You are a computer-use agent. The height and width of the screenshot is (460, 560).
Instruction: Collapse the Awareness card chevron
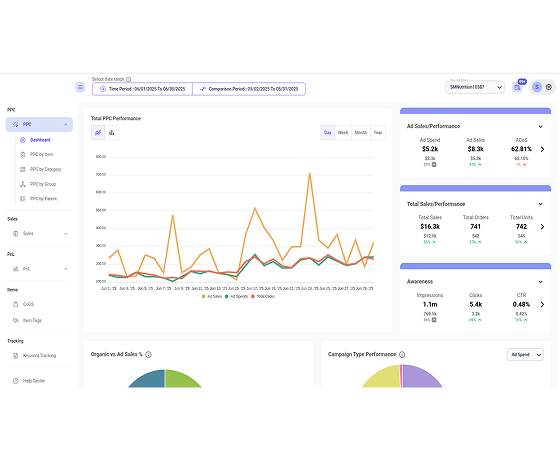coord(540,282)
